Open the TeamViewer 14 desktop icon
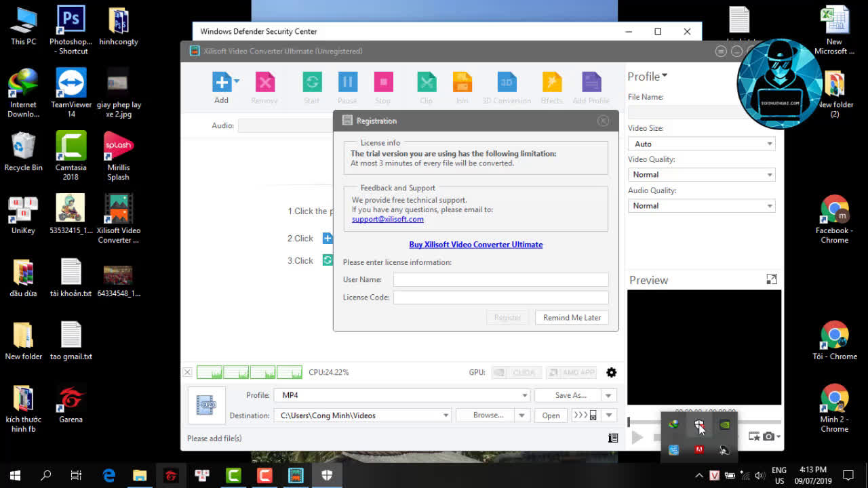This screenshot has width=868, height=488. [71, 94]
